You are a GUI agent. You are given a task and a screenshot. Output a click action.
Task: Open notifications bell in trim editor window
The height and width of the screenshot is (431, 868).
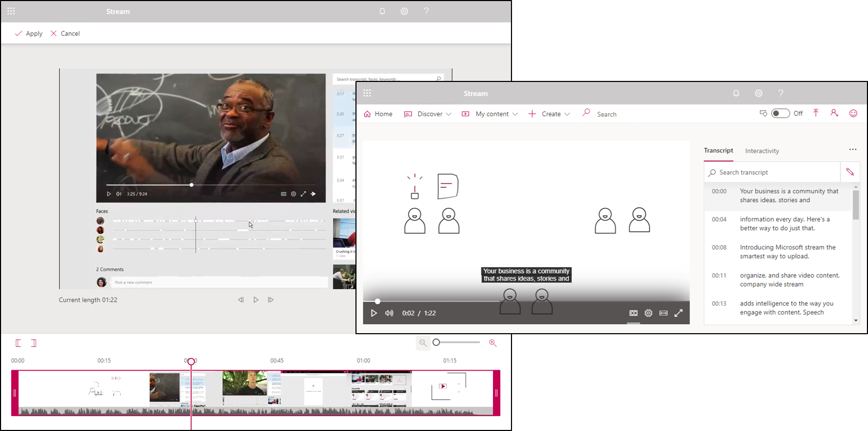[382, 11]
